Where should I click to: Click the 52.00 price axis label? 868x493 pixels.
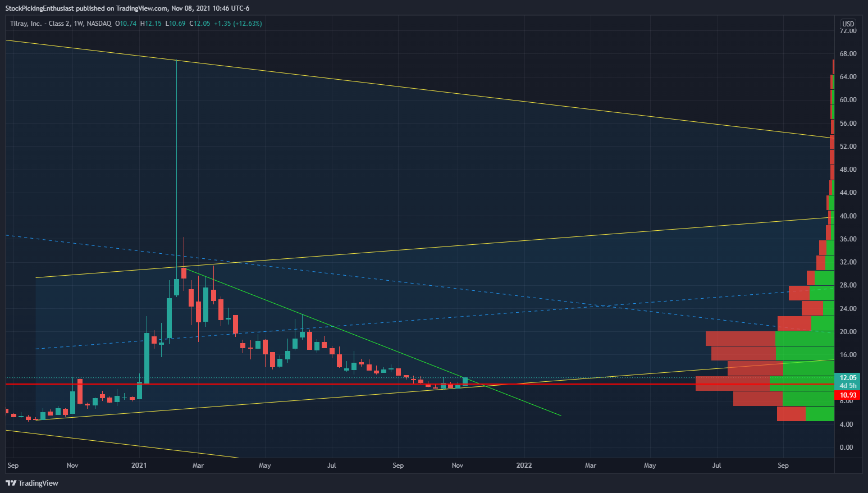848,147
